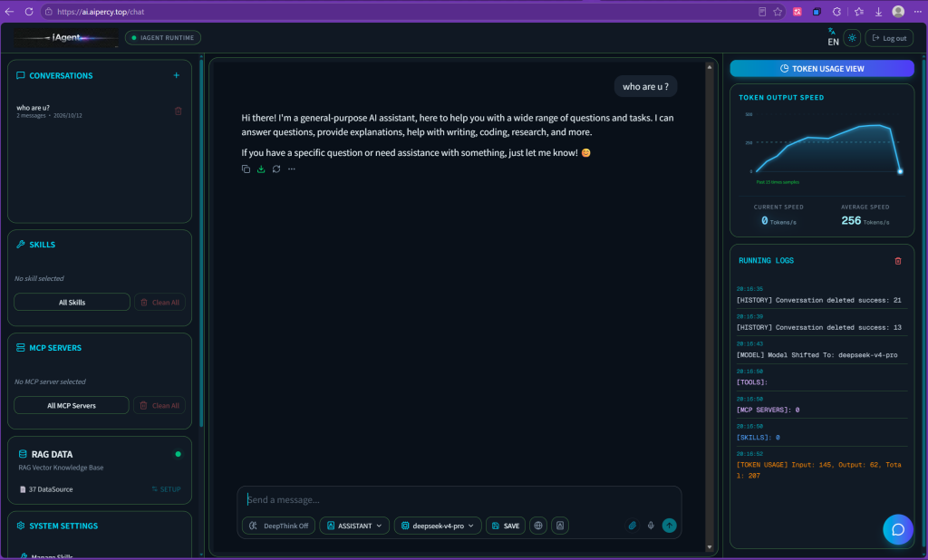Log out of iAgent
This screenshot has width=928, height=560.
tap(889, 38)
